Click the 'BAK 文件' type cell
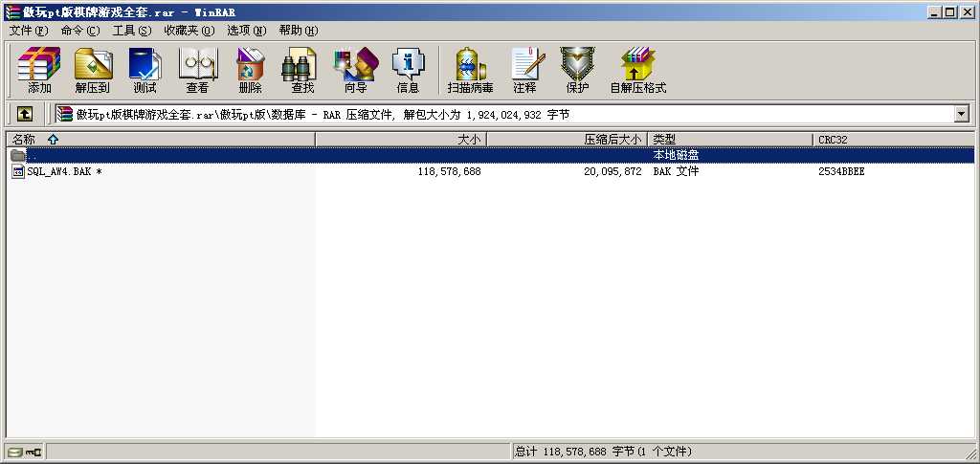This screenshot has height=464, width=980. click(676, 171)
